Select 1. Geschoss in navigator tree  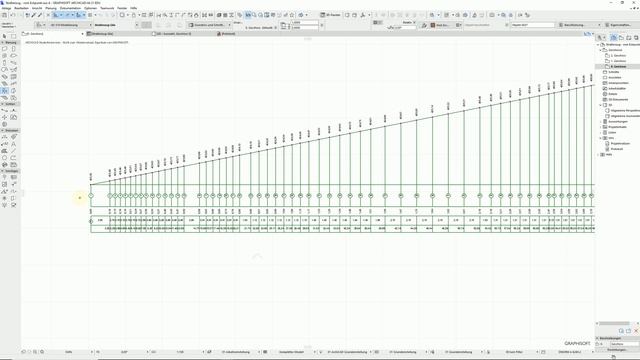pos(618,61)
